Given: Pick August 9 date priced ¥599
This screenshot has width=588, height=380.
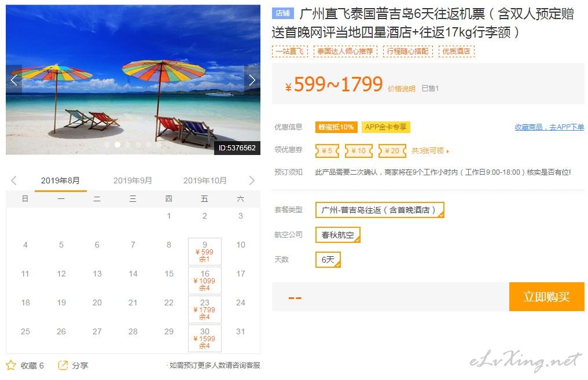Looking at the screenshot, I should [x=205, y=252].
